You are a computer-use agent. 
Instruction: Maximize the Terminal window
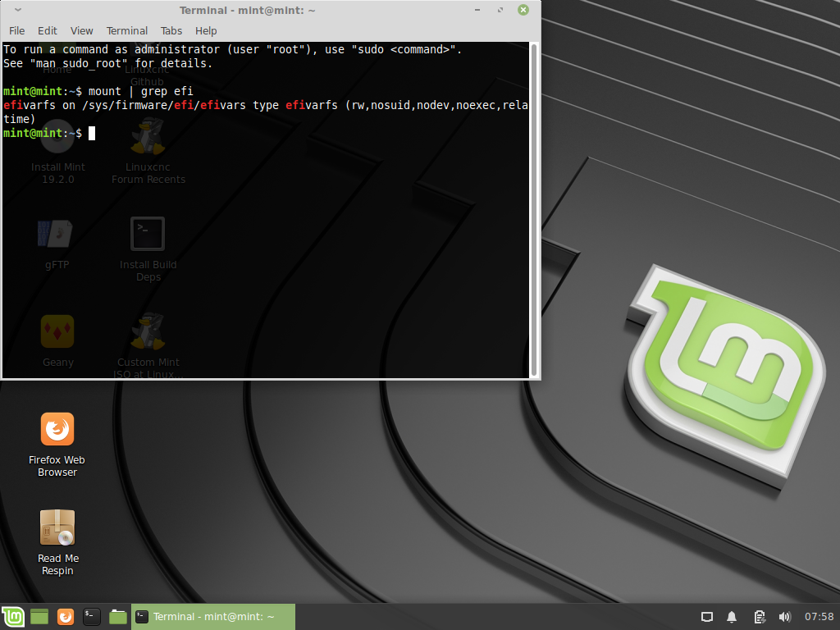click(x=500, y=10)
